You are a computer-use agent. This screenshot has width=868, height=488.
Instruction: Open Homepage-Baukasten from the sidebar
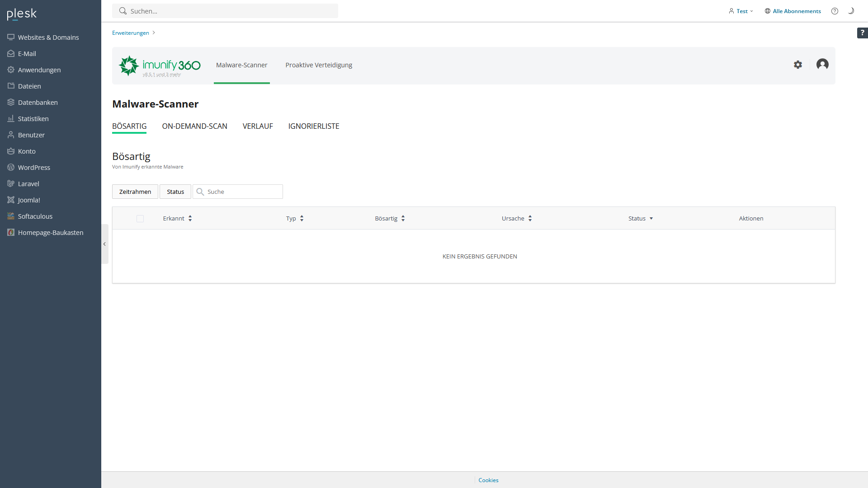[51, 232]
